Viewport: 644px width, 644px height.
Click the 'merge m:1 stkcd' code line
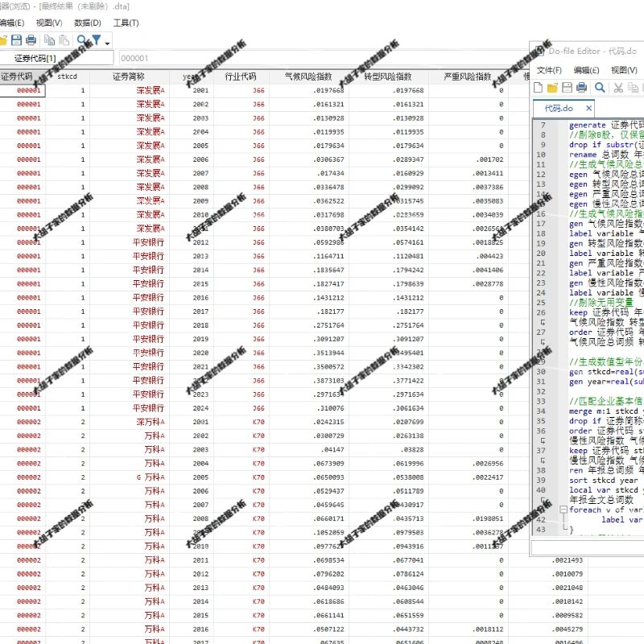point(606,411)
